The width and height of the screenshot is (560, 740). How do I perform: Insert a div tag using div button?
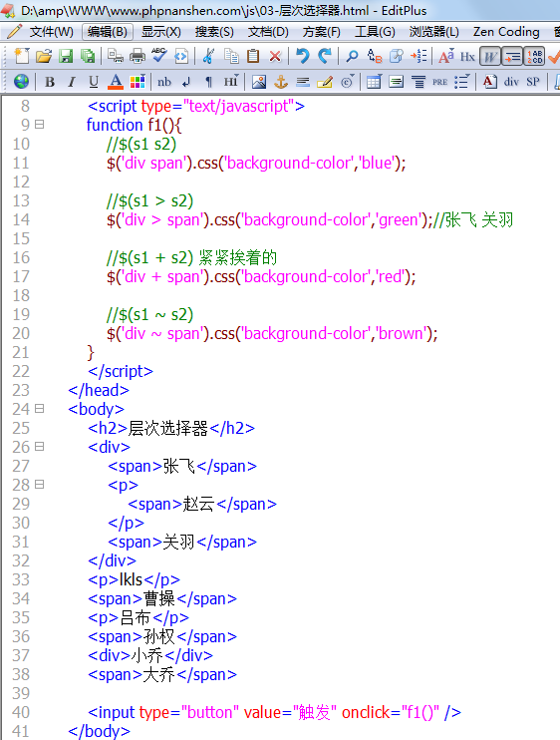[x=511, y=82]
